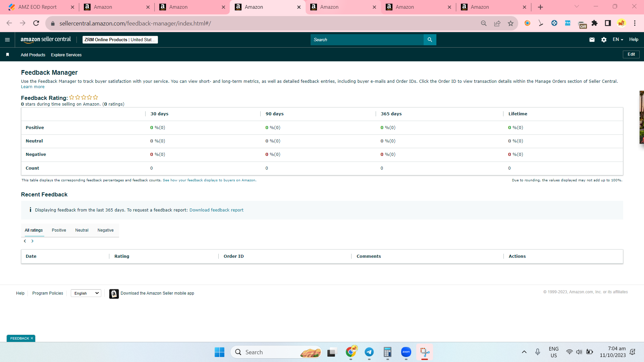Screen dimensions: 644x362
Task: Open Telegram from the taskbar
Action: point(369,352)
